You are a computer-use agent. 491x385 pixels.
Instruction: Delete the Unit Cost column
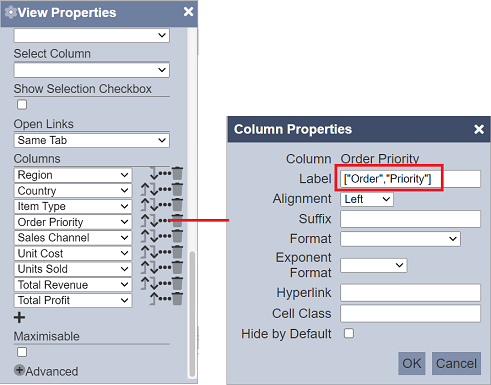pos(177,252)
